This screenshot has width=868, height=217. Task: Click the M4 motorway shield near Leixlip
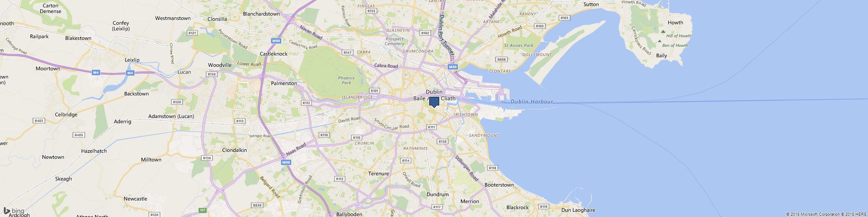click(130, 73)
